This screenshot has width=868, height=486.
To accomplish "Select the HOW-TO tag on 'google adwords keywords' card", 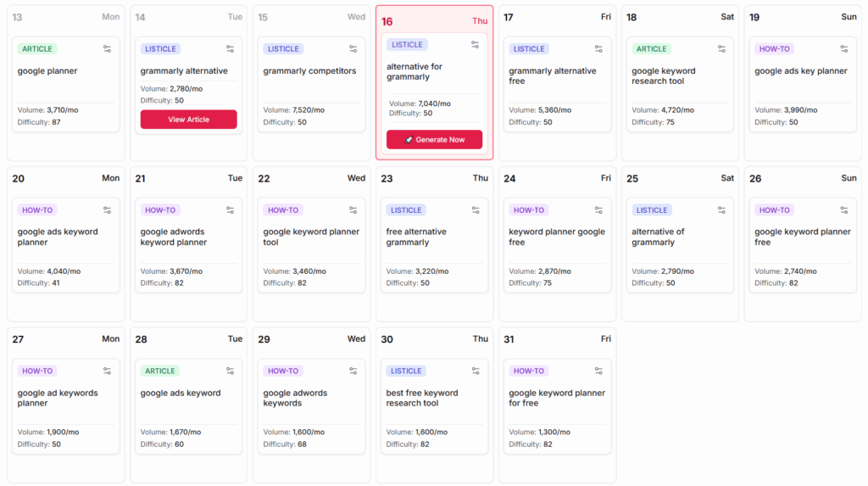I will tap(282, 371).
